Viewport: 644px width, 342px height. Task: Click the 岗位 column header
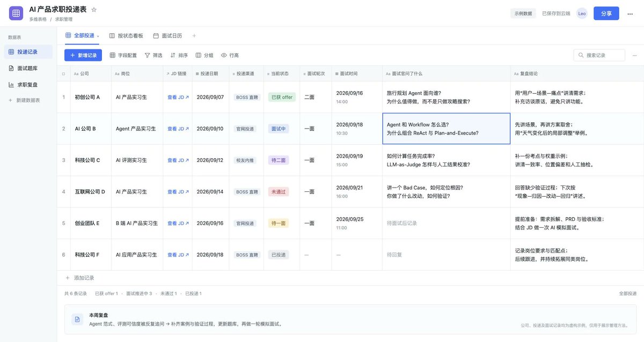point(137,73)
